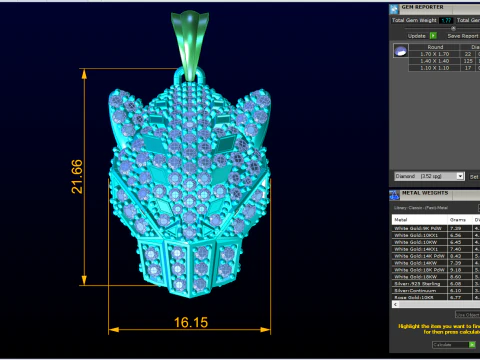The height and width of the screenshot is (360, 480).
Task: Select the Silver .925 Sterling row
Action: coord(436,284)
